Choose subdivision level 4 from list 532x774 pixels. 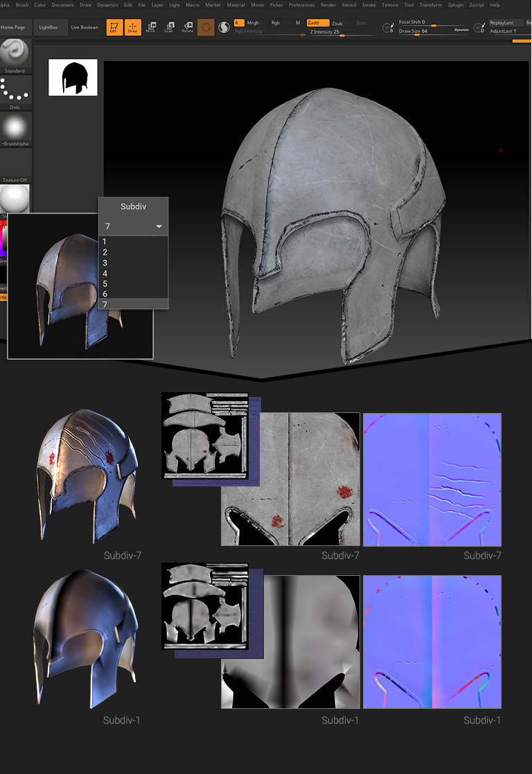104,274
